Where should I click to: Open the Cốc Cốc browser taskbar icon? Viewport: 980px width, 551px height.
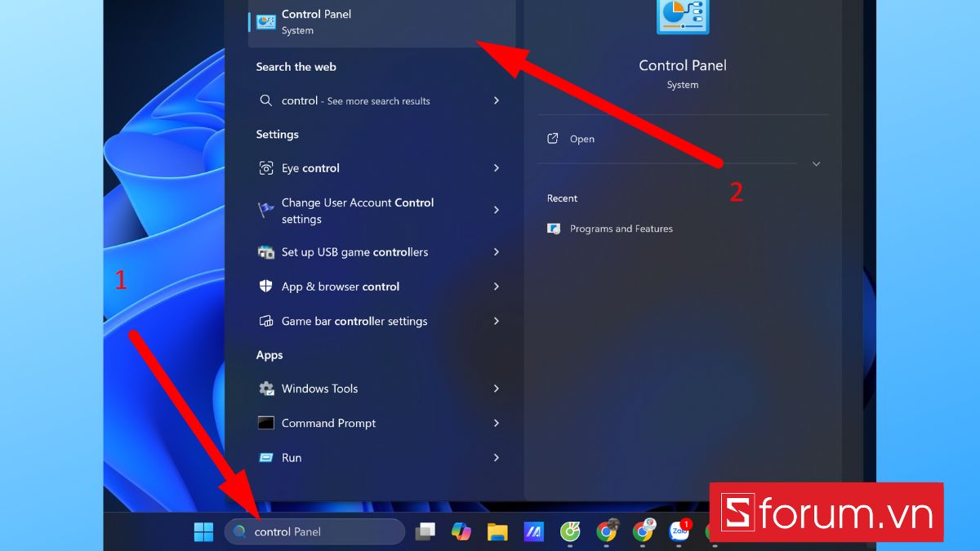tap(570, 531)
